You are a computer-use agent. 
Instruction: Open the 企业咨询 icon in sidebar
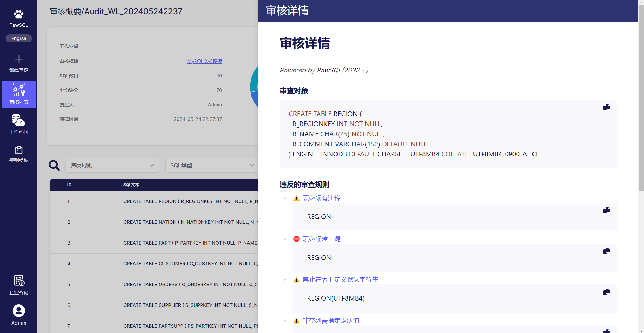pyautogui.click(x=19, y=280)
